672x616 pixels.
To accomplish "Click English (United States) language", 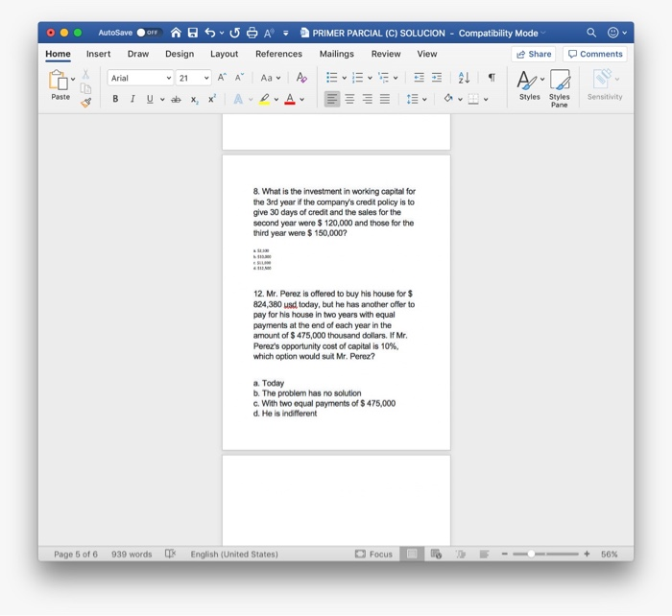I will [x=234, y=554].
